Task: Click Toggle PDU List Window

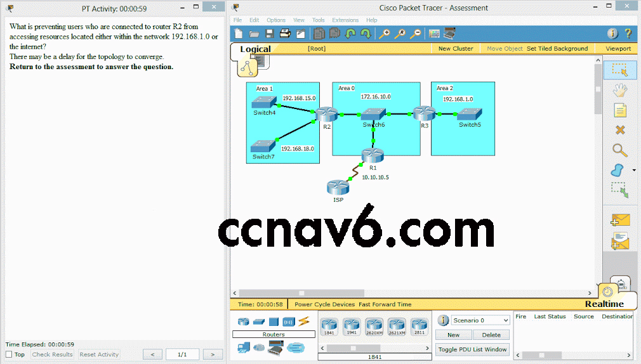Action: pos(472,349)
